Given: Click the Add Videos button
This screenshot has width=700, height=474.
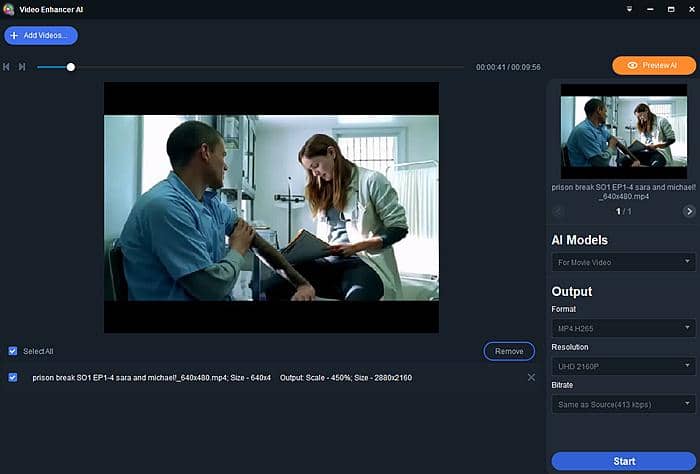Looking at the screenshot, I should click(41, 36).
